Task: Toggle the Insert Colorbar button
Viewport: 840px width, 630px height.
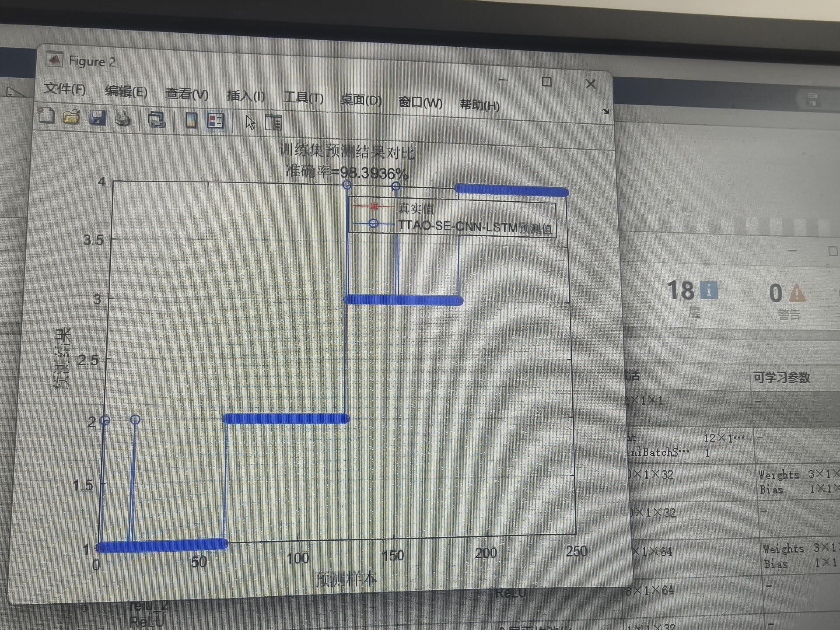Action: point(191,120)
